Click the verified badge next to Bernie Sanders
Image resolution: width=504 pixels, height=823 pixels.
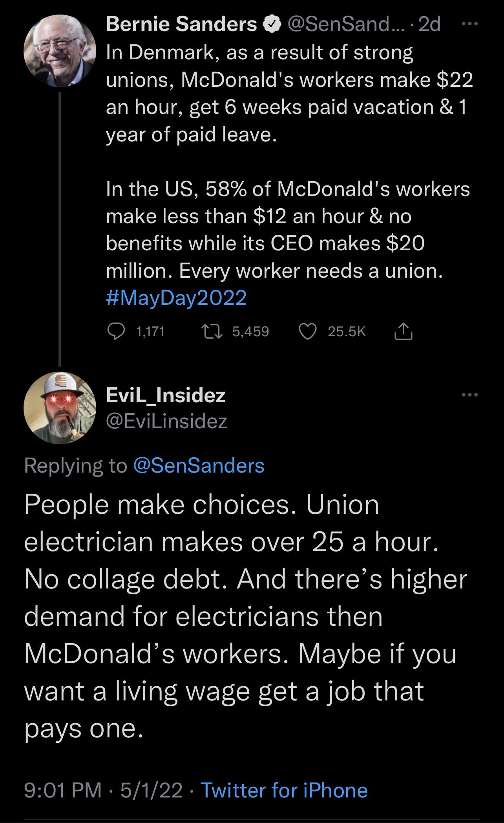272,24
